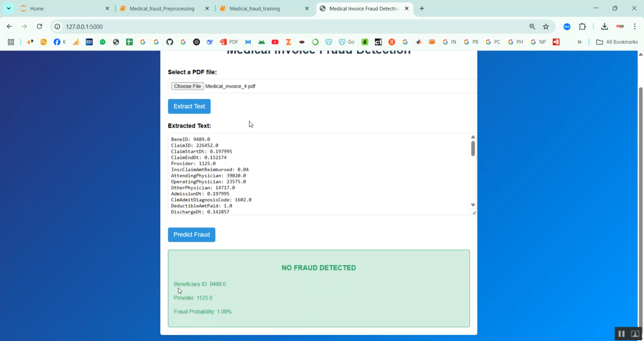The image size is (644, 341).
Task: Click the 'OperatingPhysician: 23575.0' line
Action: tap(209, 182)
